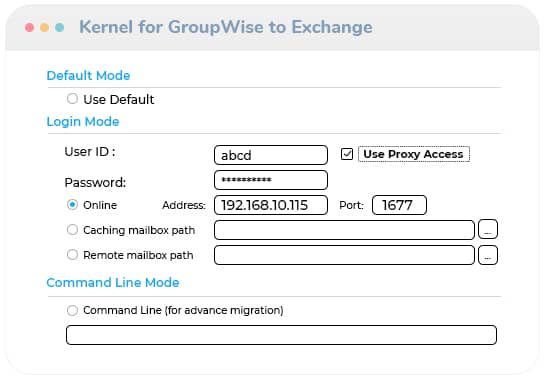
Task: Click the Address label
Action: (184, 205)
